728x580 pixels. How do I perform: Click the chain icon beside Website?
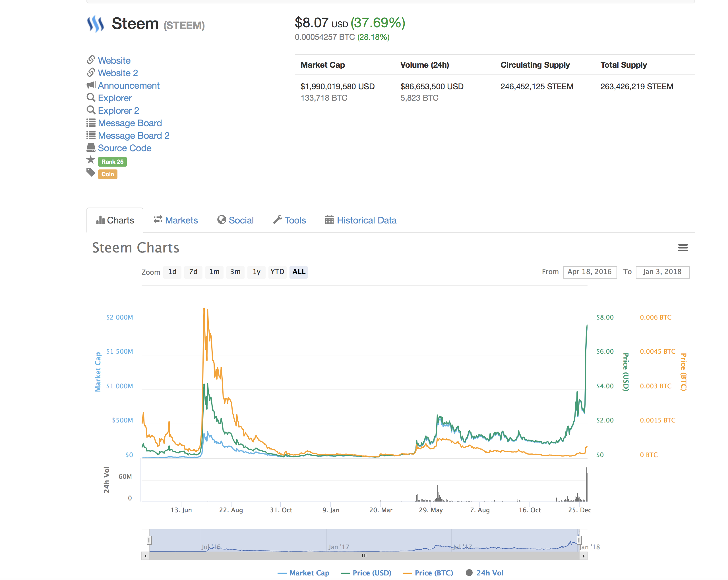pyautogui.click(x=91, y=60)
